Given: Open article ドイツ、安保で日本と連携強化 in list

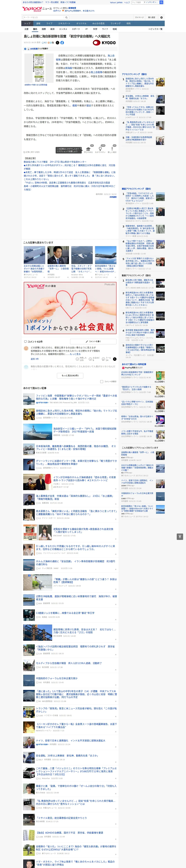Looking at the screenshot, I should click(71, 741).
